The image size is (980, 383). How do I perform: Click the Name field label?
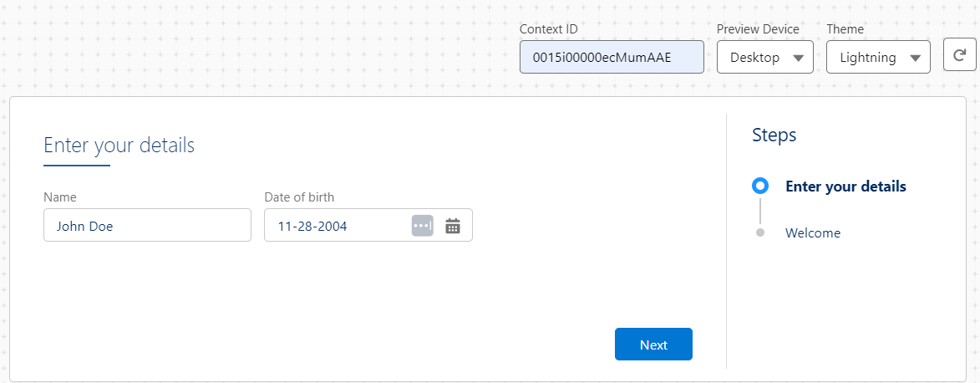60,197
